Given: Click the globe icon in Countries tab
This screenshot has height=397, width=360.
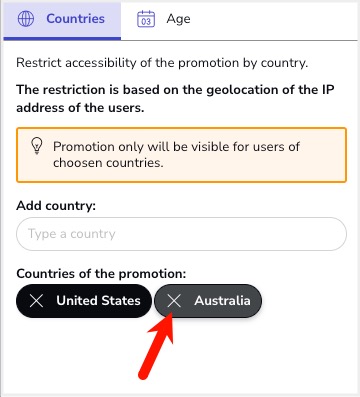Looking at the screenshot, I should coord(26,19).
